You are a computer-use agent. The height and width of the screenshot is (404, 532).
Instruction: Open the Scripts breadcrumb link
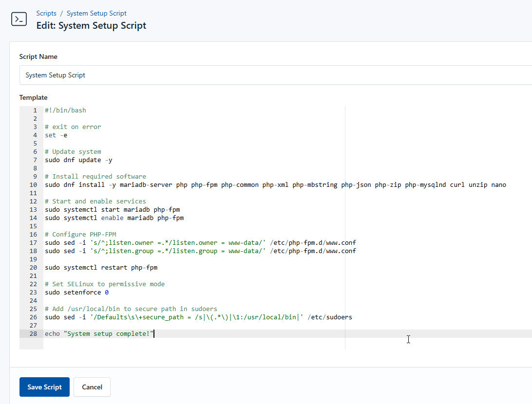(x=46, y=13)
